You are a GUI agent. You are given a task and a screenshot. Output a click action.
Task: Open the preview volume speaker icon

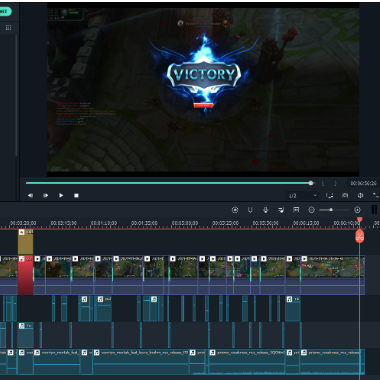coord(360,195)
